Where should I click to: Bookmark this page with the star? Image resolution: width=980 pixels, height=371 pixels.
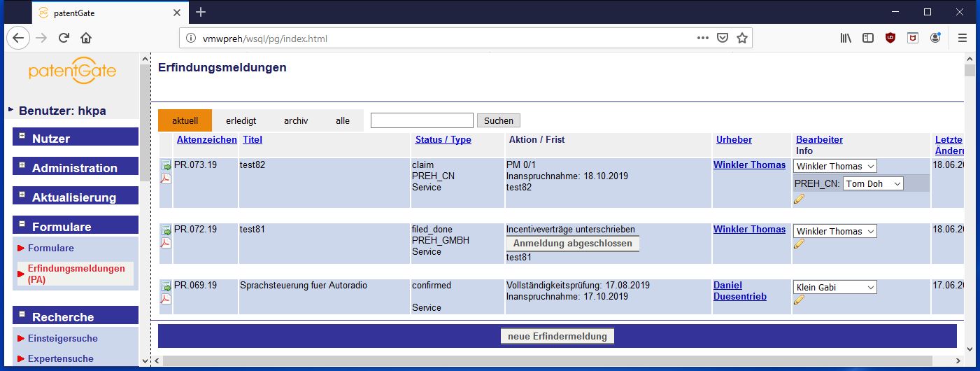click(742, 38)
